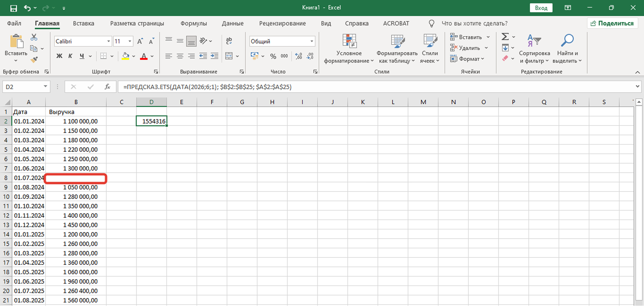
Task: Click the Cut scissors icon
Action: point(34,37)
